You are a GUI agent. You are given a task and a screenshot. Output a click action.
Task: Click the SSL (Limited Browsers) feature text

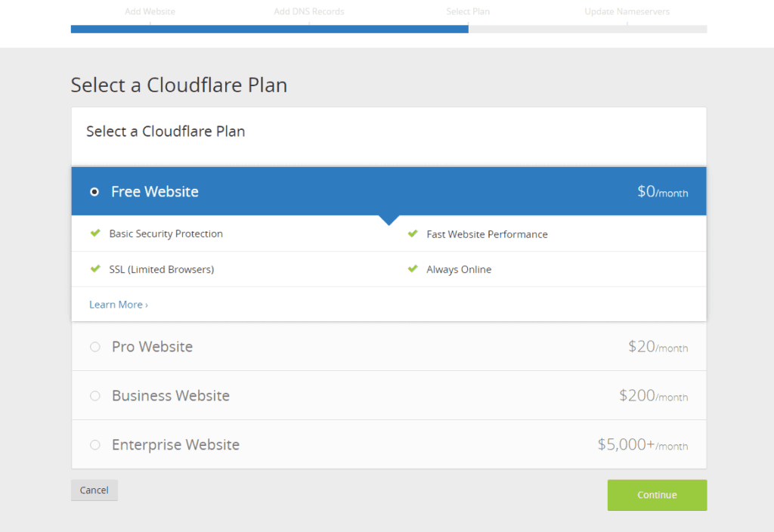click(x=162, y=270)
